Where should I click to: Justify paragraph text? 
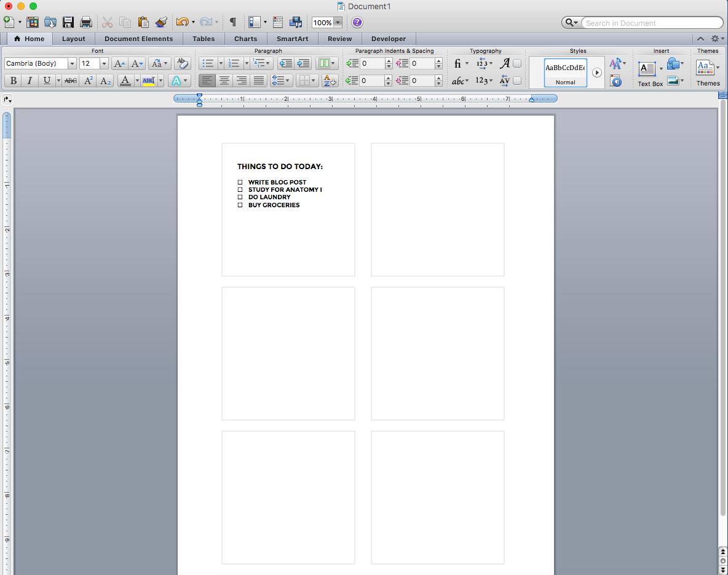[x=259, y=81]
